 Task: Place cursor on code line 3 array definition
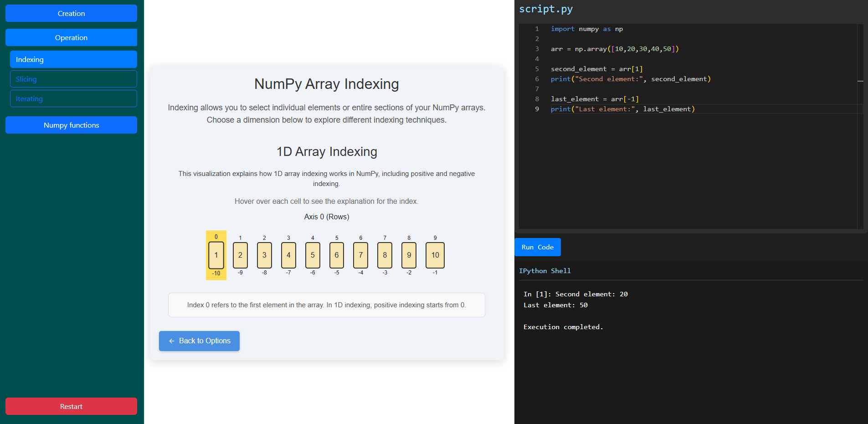tap(614, 49)
